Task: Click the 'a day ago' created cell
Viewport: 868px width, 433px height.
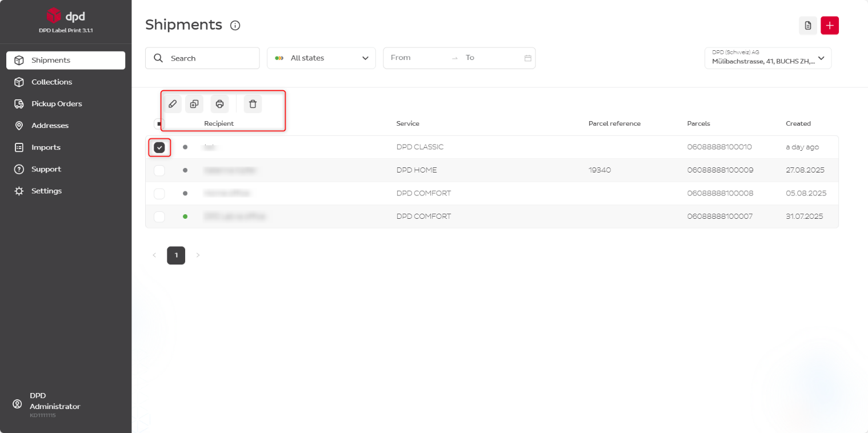Action: click(802, 147)
